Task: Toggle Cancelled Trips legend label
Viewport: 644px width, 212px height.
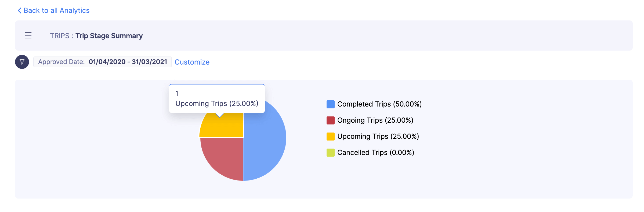Action: point(375,153)
